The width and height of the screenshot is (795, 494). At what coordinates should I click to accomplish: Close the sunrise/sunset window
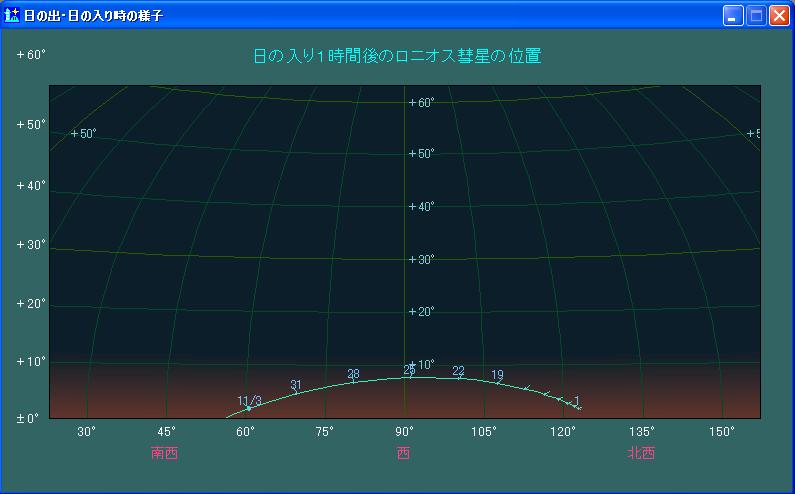pos(778,16)
